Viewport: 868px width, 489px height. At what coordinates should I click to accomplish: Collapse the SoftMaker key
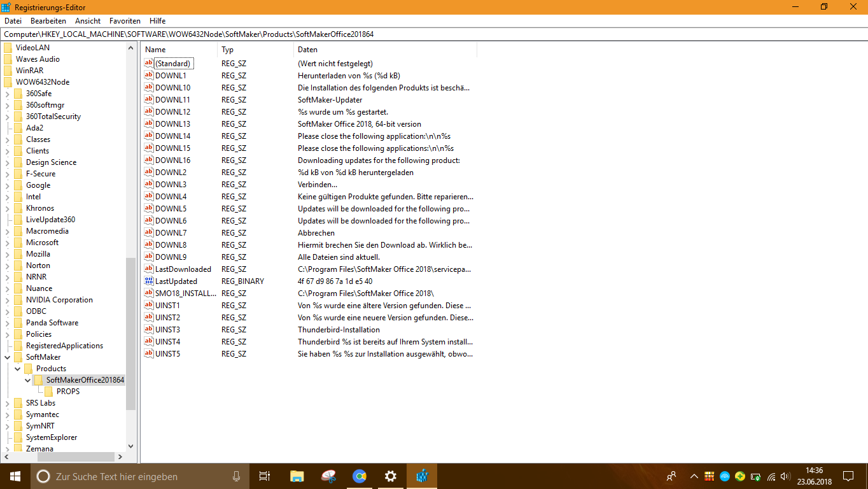pyautogui.click(x=7, y=357)
